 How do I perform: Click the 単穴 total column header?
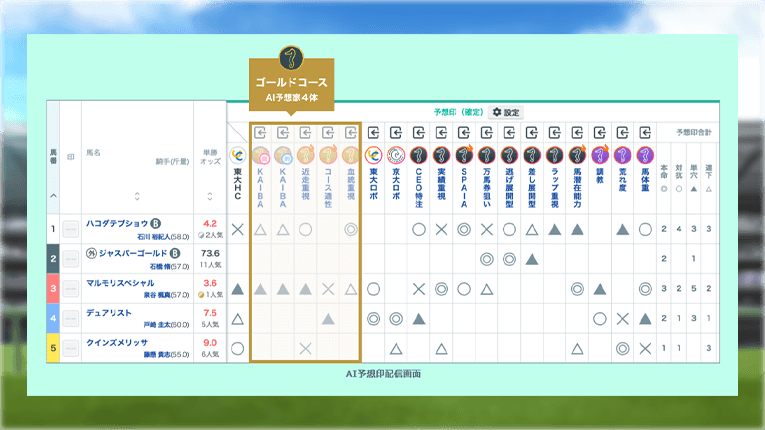693,178
